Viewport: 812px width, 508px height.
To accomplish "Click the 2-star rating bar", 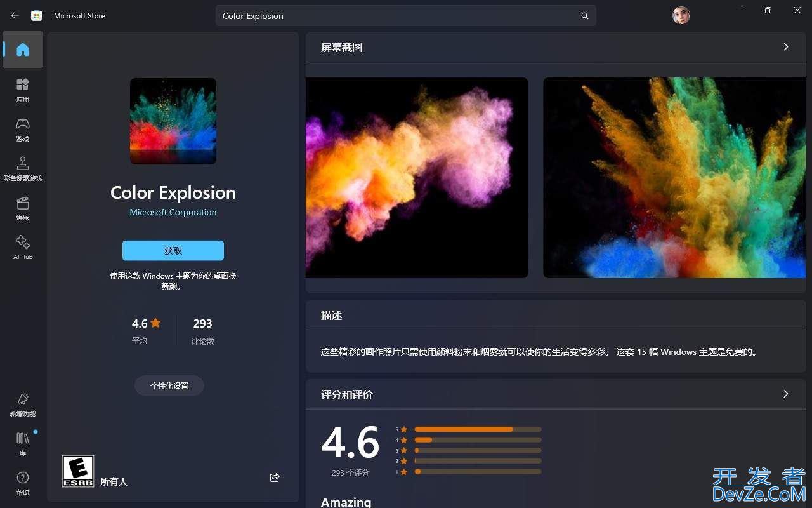I will (478, 461).
